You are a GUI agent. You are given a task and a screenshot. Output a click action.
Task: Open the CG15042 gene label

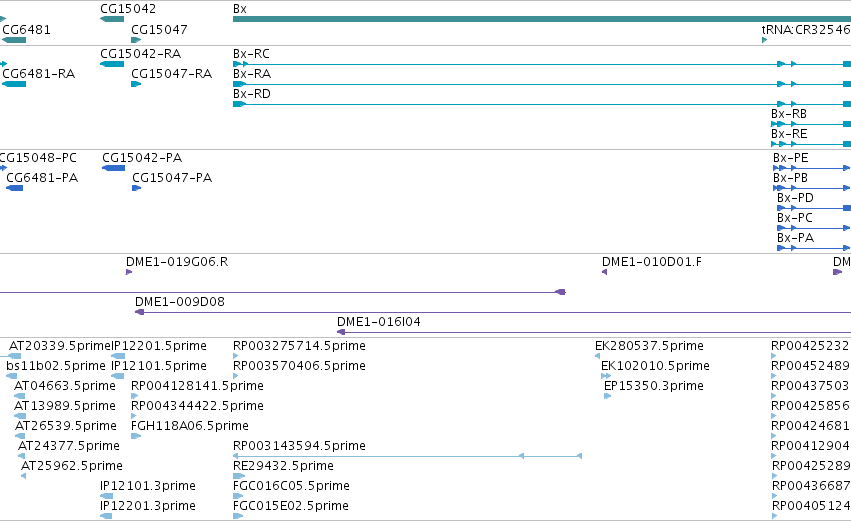(x=128, y=9)
